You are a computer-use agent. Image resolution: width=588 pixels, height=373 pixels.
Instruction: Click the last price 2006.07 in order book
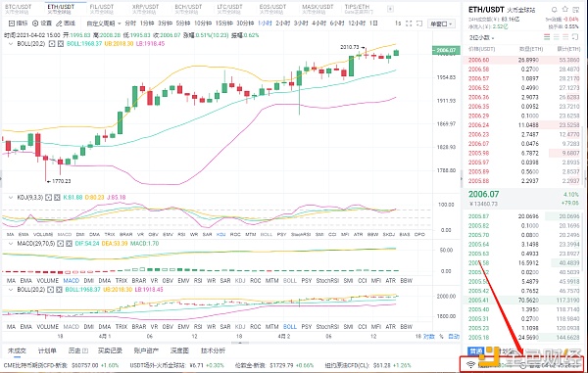point(484,194)
